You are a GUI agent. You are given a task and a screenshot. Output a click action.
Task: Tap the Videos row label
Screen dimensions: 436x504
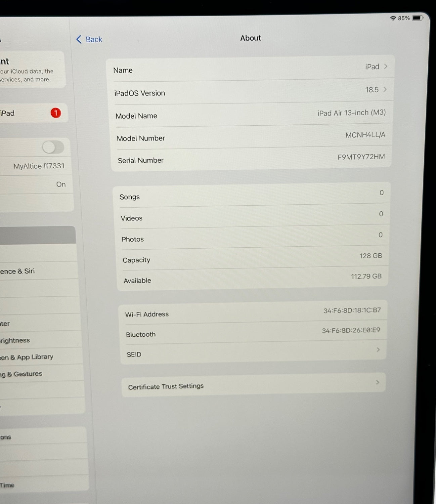click(132, 218)
